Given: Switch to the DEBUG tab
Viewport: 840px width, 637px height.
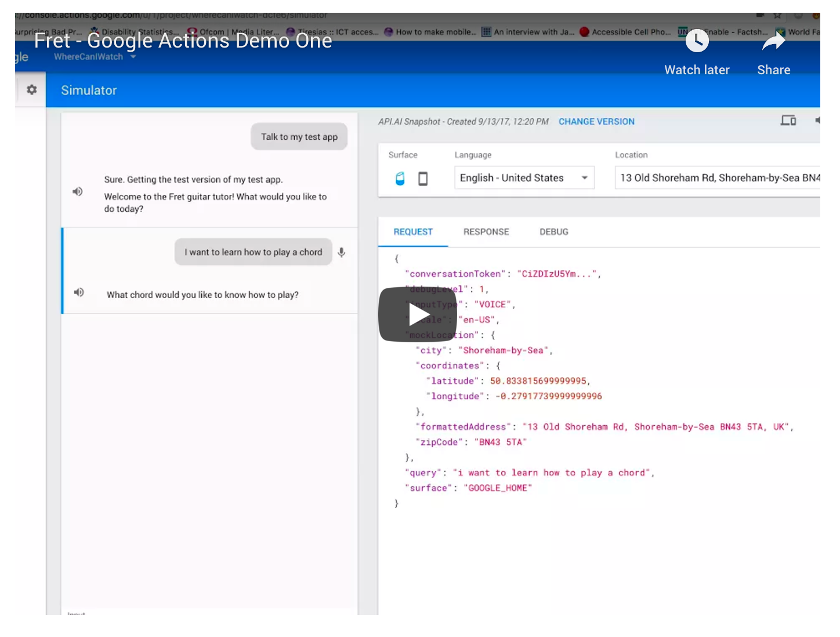Looking at the screenshot, I should click(x=554, y=231).
